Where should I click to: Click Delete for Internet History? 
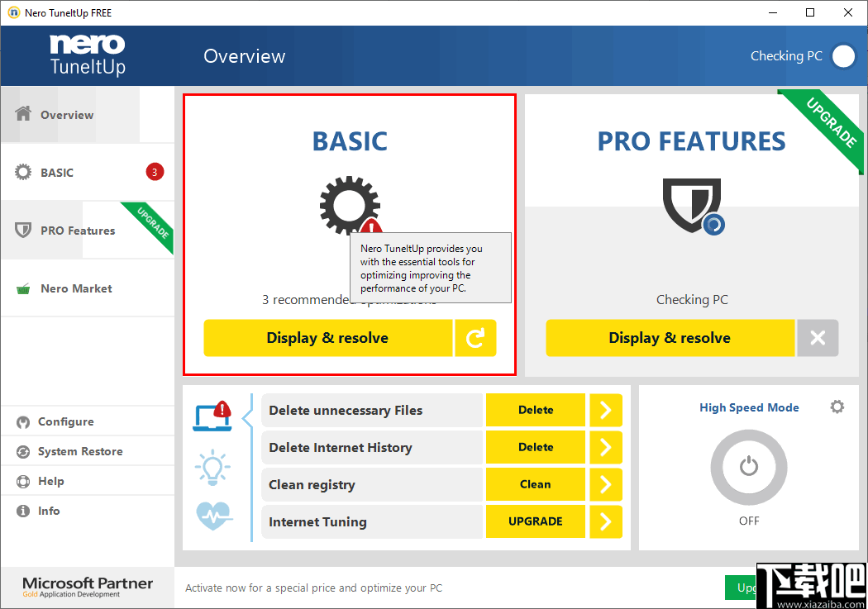point(536,447)
